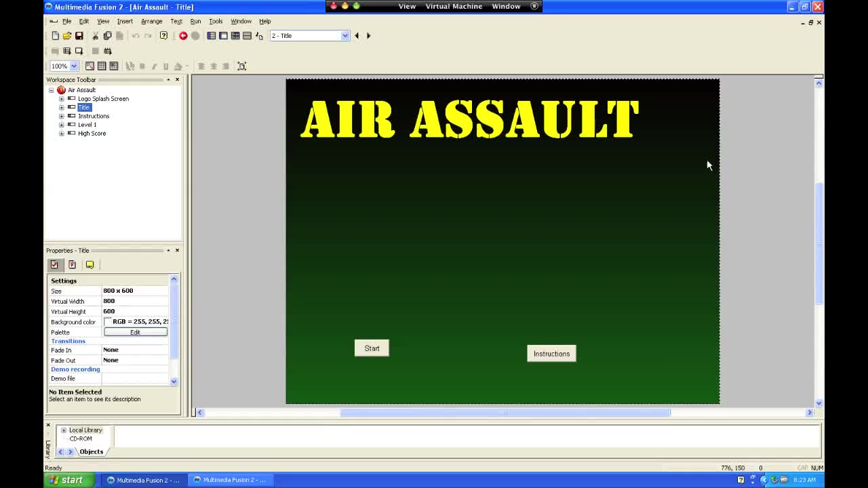The height and width of the screenshot is (488, 868).
Task: Switch to the About properties tab icon
Action: tap(90, 265)
